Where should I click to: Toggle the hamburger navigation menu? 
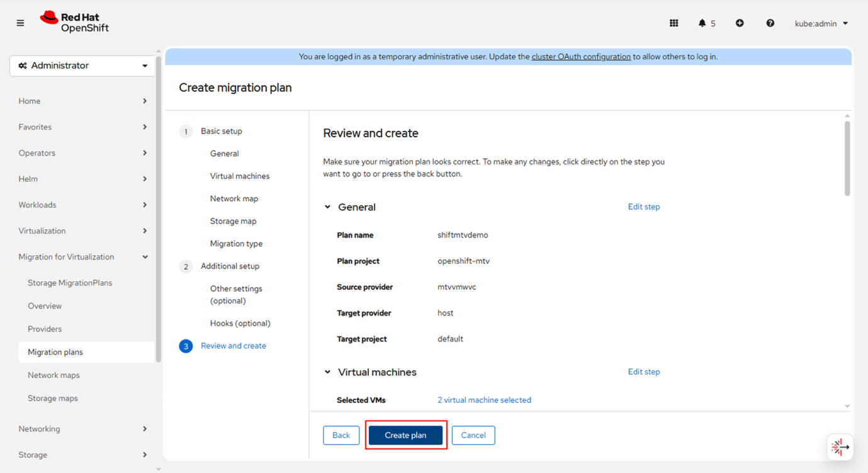pos(20,23)
